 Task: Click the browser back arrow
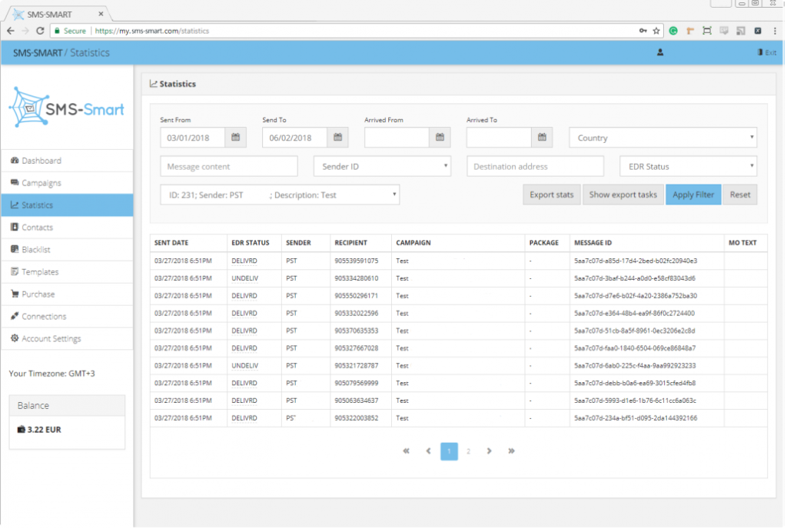tap(11, 31)
